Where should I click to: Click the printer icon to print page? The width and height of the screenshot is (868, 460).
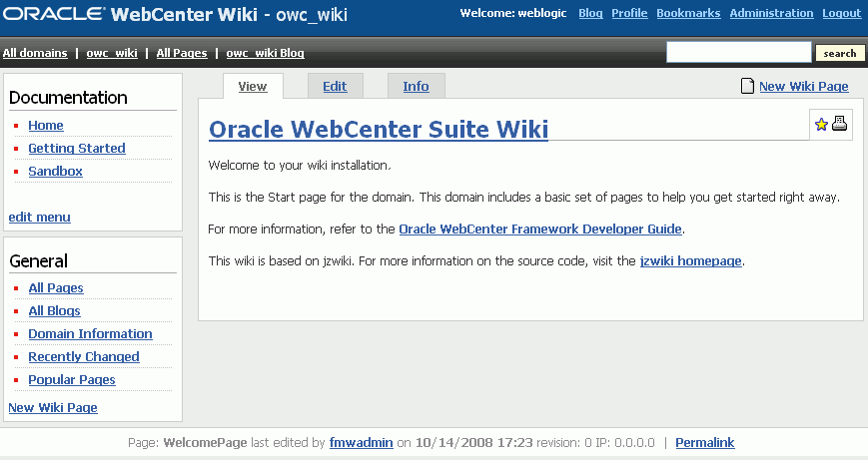coord(839,124)
